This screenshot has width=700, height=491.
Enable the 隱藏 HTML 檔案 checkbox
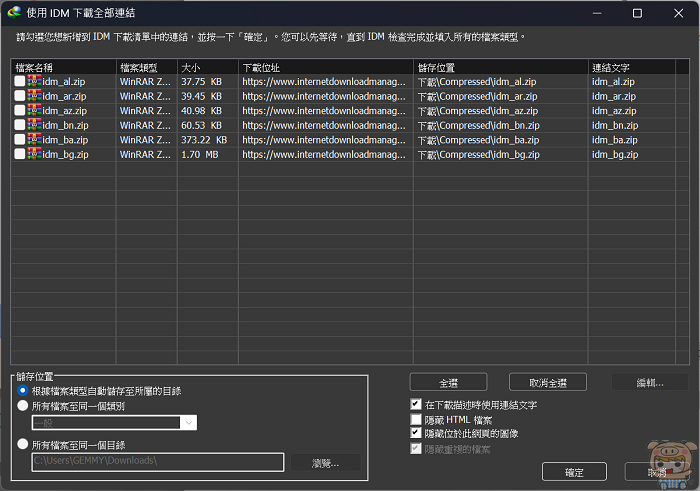tap(416, 419)
